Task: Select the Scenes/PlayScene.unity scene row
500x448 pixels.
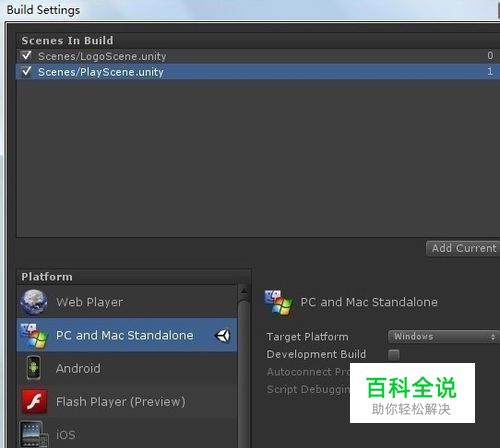Action: click(x=258, y=72)
